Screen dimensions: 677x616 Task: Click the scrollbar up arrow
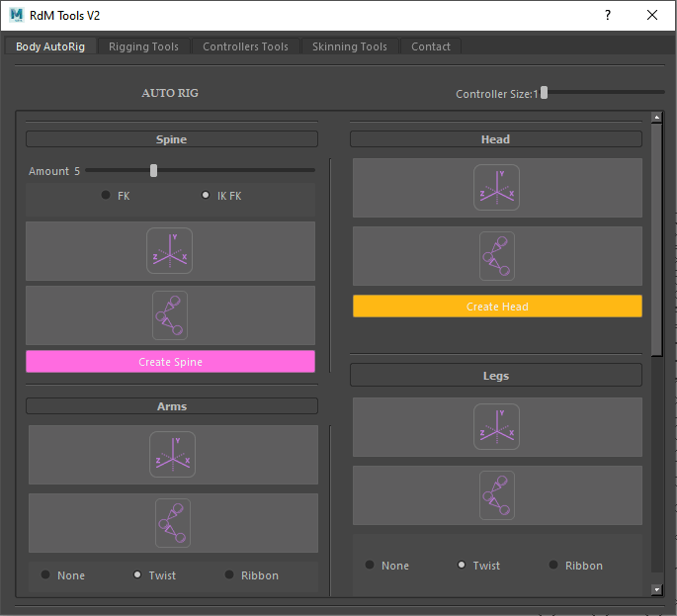tap(656, 117)
